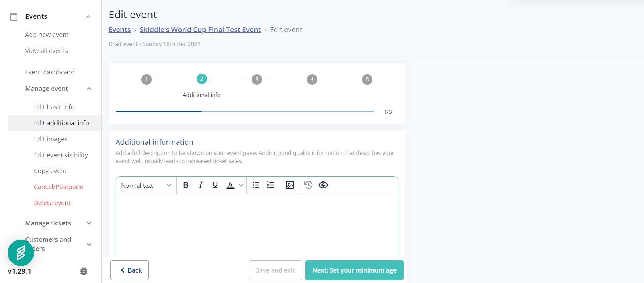Insert a numbered list
The width and height of the screenshot is (644, 283).
point(271,185)
